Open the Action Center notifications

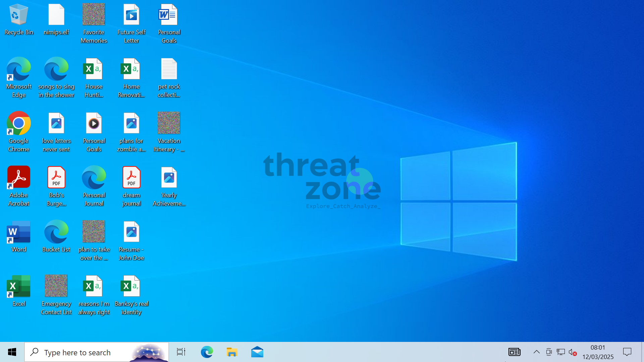pos(627,352)
